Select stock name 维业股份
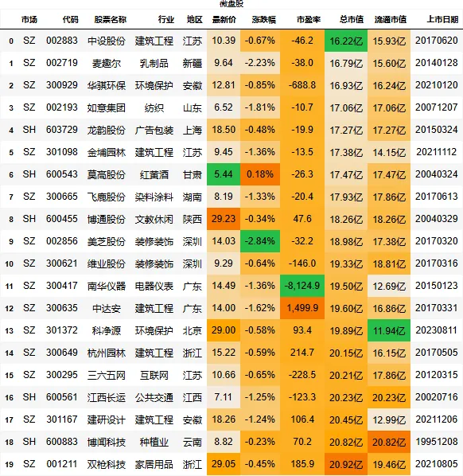This screenshot has width=463, height=476. [107, 263]
